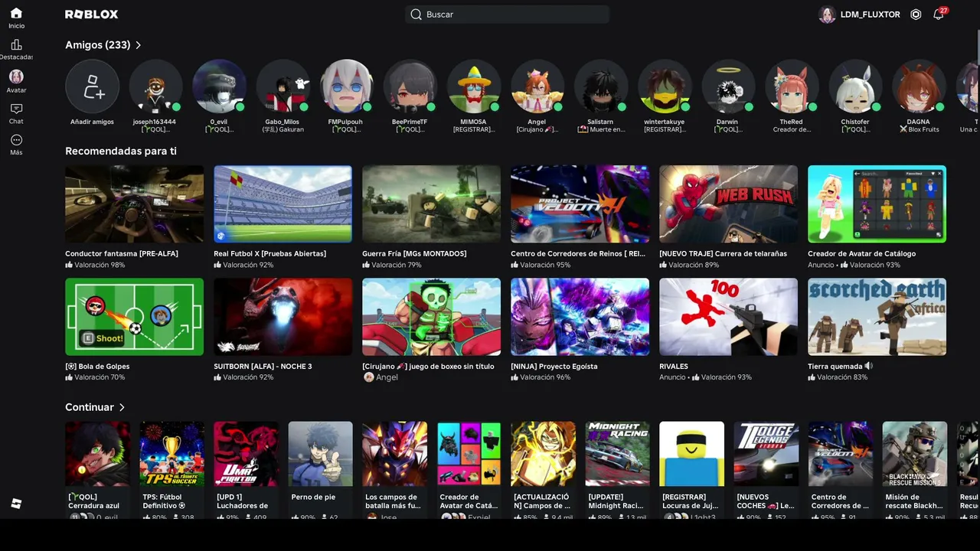The height and width of the screenshot is (551, 980).
Task: Open the Robux balance icon
Action: 916,15
